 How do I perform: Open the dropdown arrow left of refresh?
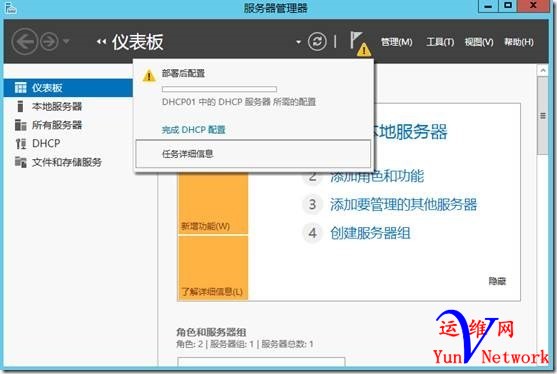coord(298,42)
